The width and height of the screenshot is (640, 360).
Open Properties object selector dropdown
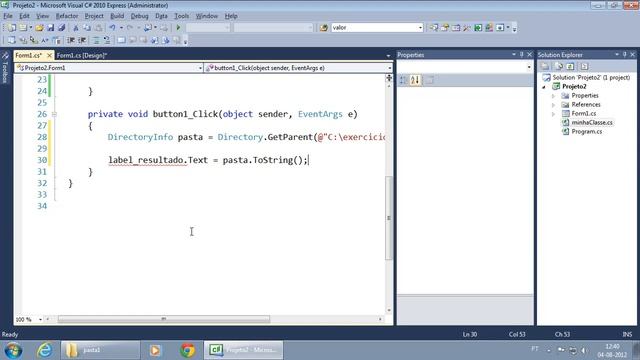click(529, 67)
